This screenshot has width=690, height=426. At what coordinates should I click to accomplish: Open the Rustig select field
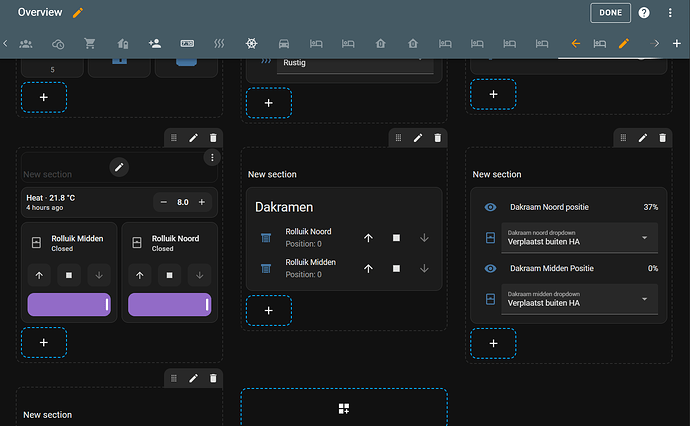tap(355, 66)
